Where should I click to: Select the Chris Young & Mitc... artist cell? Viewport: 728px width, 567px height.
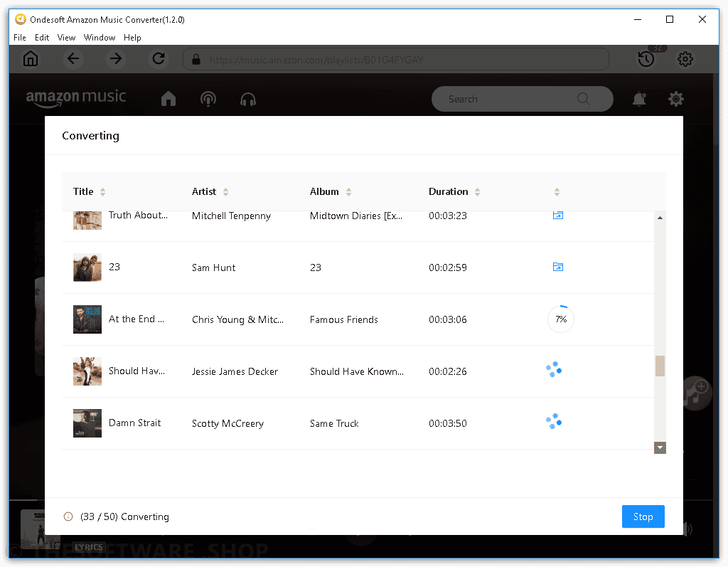tap(237, 319)
